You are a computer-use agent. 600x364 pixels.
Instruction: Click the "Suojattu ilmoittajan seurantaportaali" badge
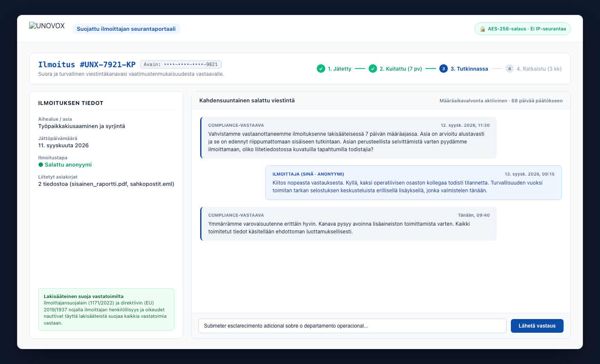(126, 29)
